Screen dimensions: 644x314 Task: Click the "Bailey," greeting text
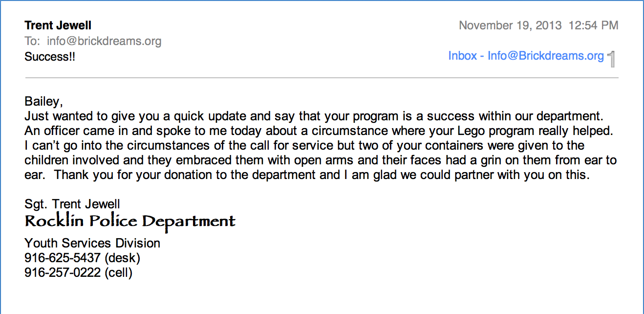pyautogui.click(x=44, y=102)
